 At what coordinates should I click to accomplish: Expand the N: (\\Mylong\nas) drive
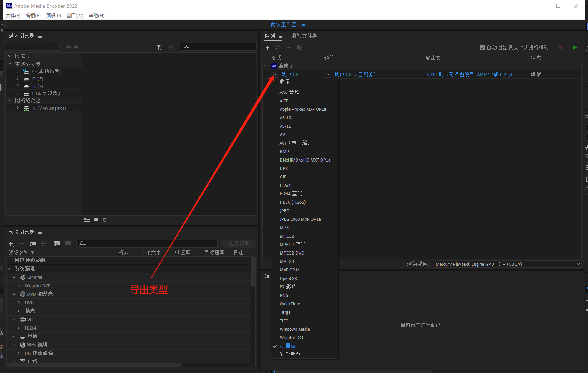pyautogui.click(x=18, y=108)
